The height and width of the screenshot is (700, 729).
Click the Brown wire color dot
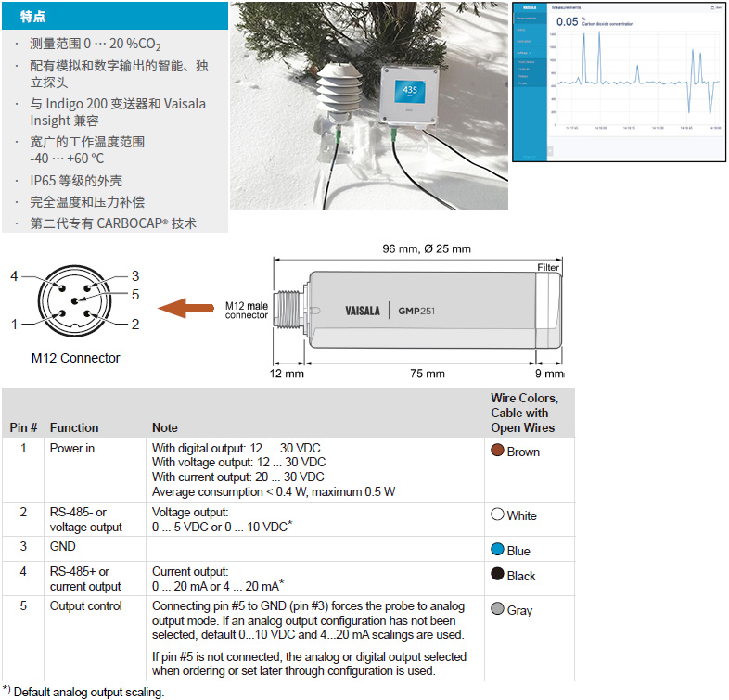pyautogui.click(x=497, y=450)
